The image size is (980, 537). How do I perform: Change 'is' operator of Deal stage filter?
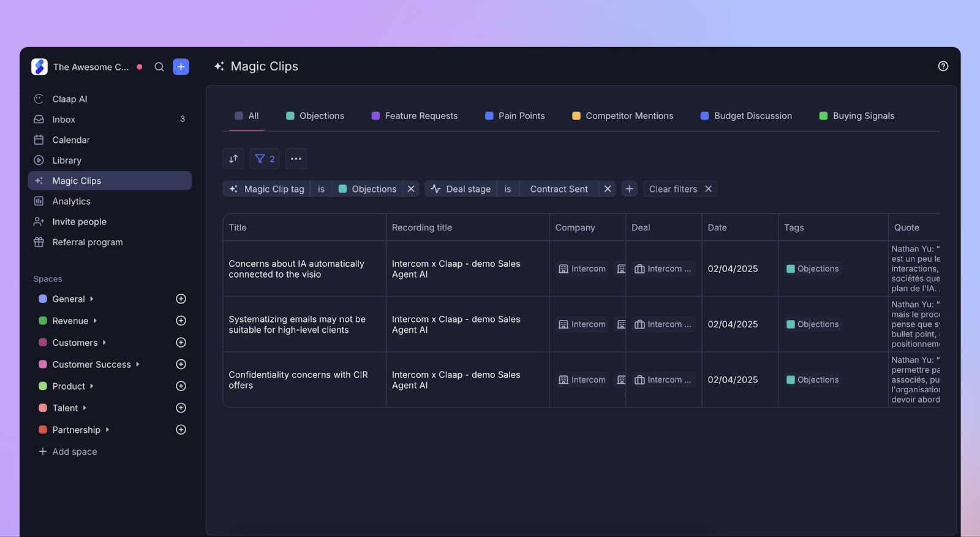pos(508,189)
